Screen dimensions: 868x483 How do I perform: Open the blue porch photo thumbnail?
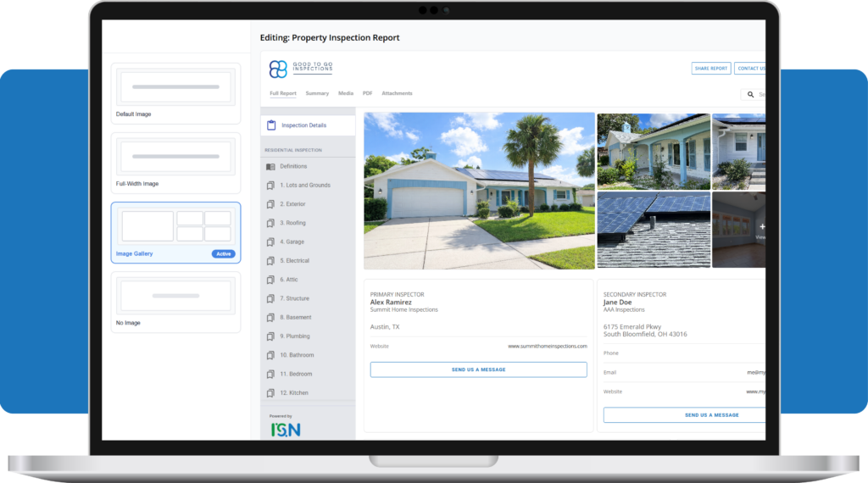[654, 152]
